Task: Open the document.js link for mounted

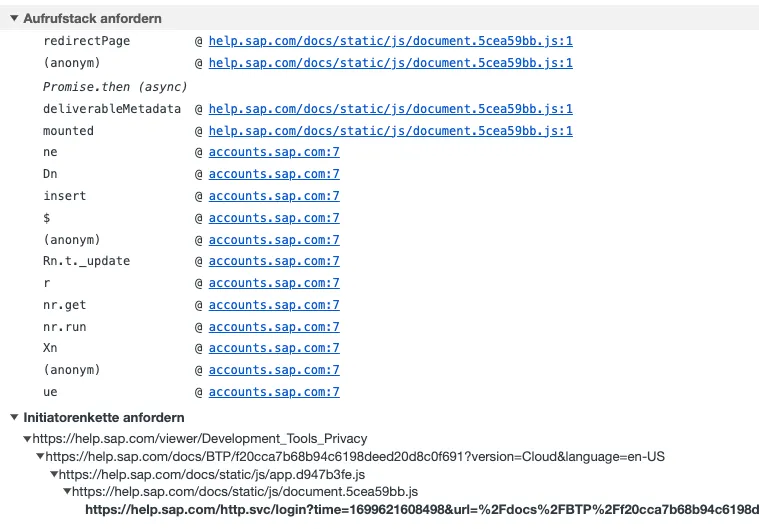Action: pyautogui.click(x=390, y=131)
